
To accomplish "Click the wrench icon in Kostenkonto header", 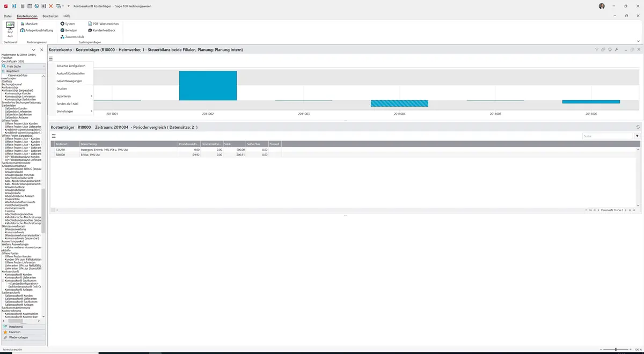I will (x=617, y=50).
